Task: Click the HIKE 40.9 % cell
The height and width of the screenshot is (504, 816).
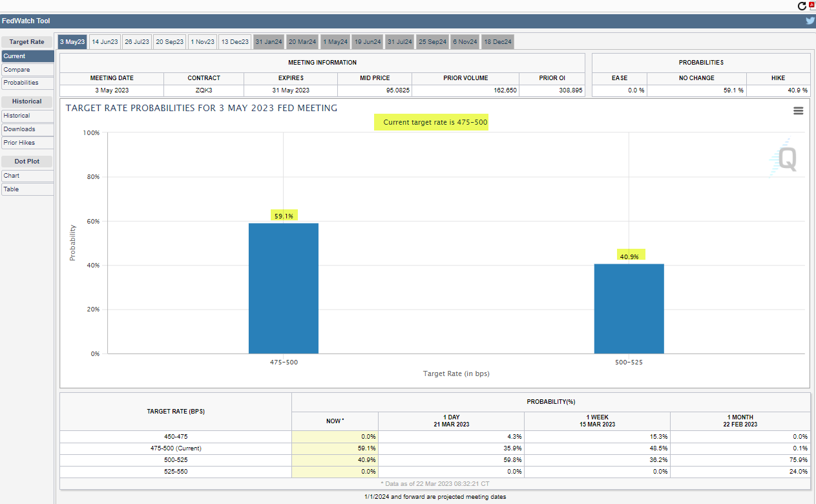Action: pyautogui.click(x=779, y=90)
